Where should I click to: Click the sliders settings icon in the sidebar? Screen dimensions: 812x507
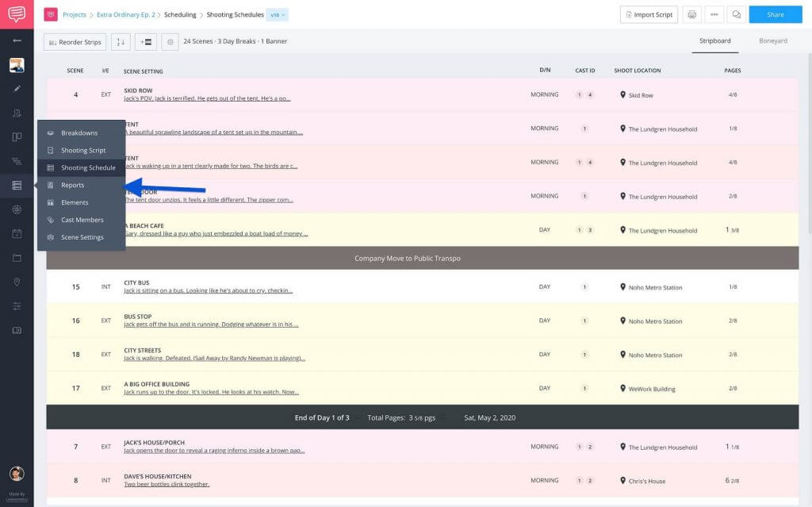17,305
